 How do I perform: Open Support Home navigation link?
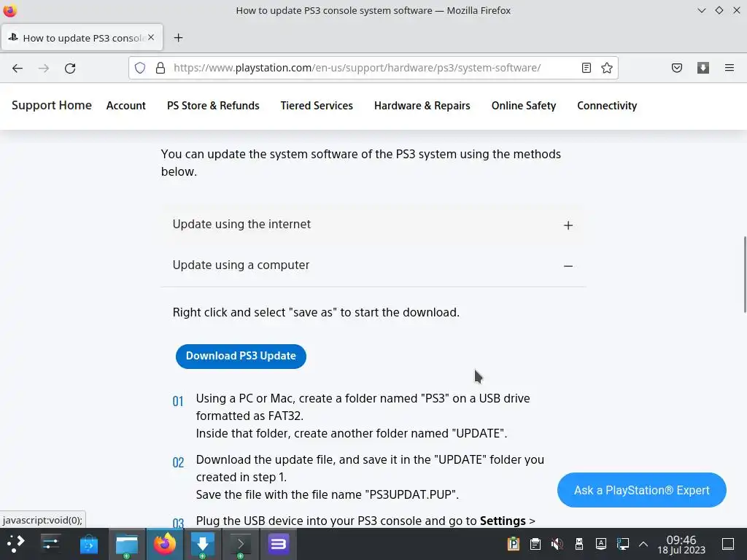tap(52, 105)
